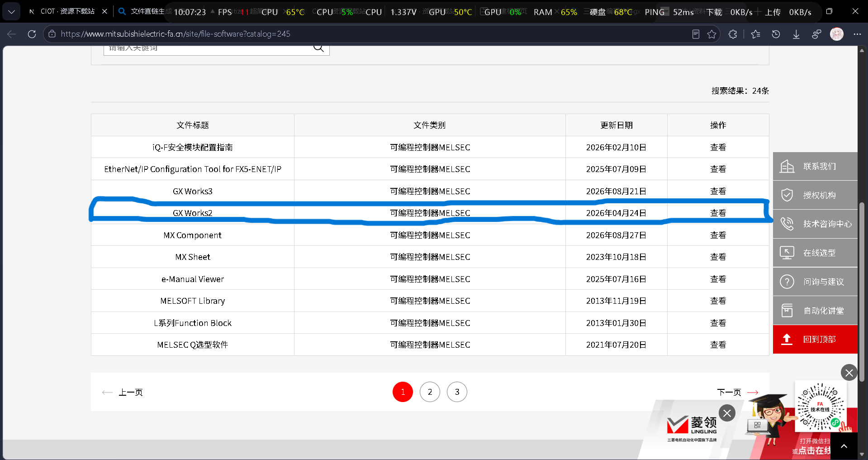Image resolution: width=868 pixels, height=460 pixels.
Task: Go to page 3 of results
Action: click(457, 392)
